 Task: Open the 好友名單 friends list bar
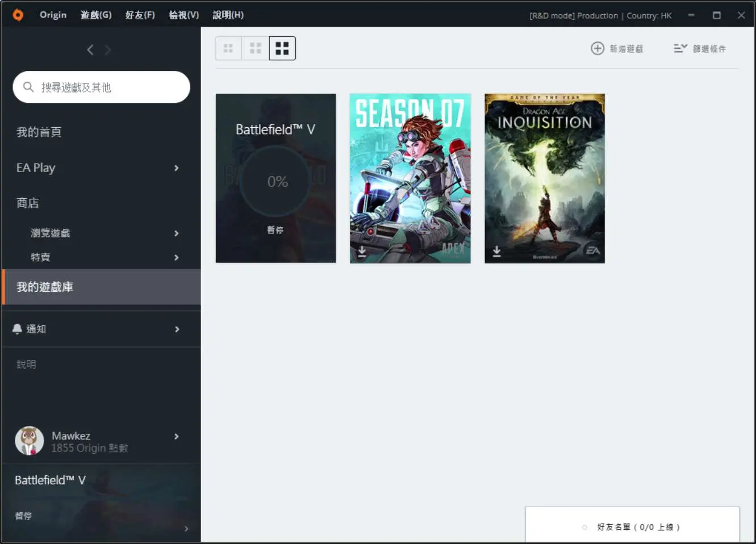pos(632,525)
